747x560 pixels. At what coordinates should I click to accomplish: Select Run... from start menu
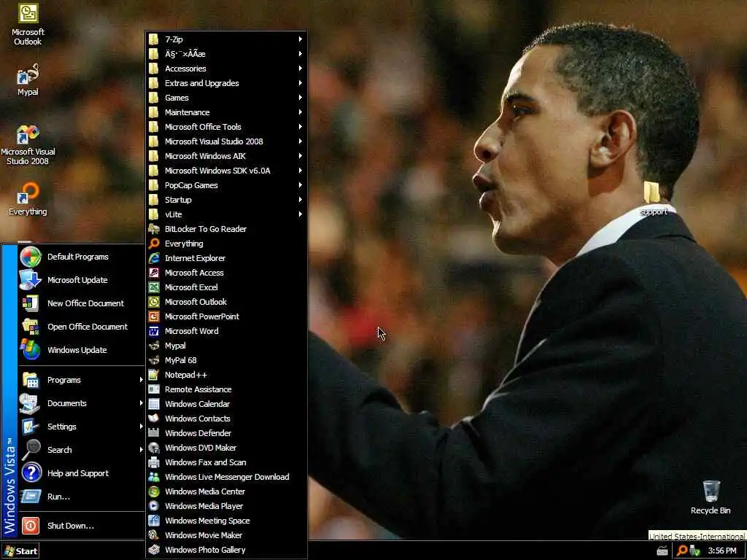point(81,497)
